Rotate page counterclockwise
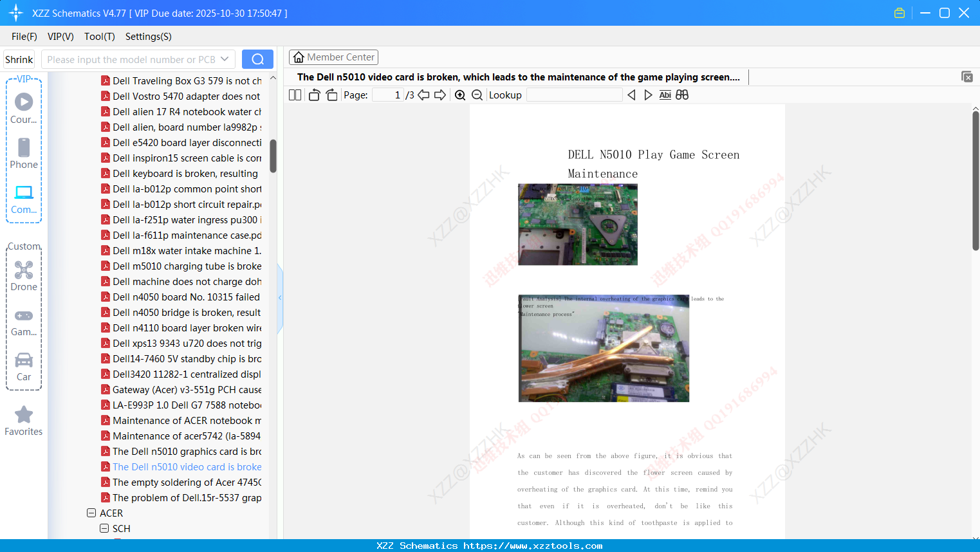This screenshot has height=552, width=980. (x=314, y=95)
